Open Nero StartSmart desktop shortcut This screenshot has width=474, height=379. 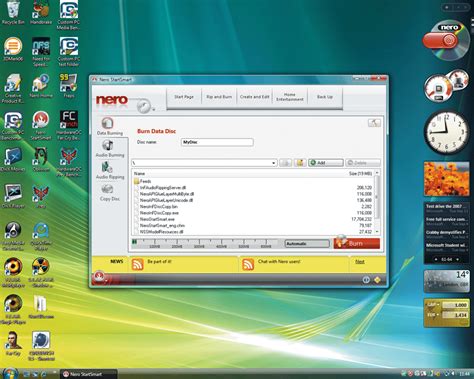coord(41,125)
